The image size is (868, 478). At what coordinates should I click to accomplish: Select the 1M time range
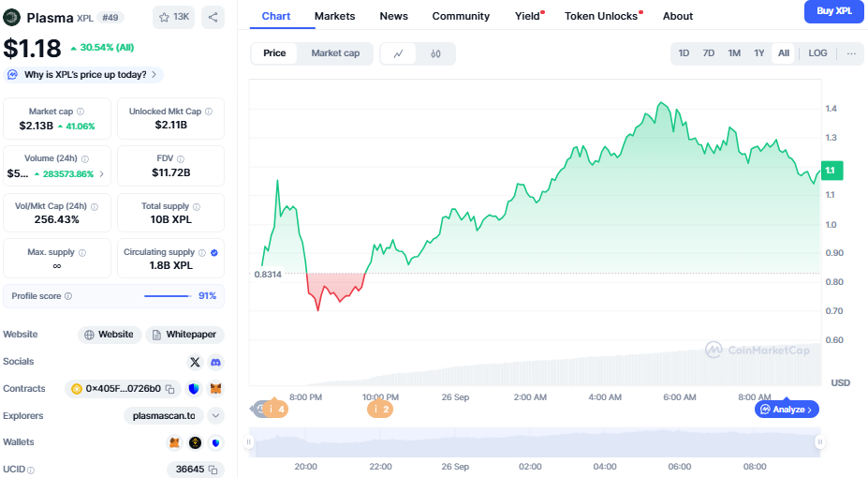pos(734,53)
